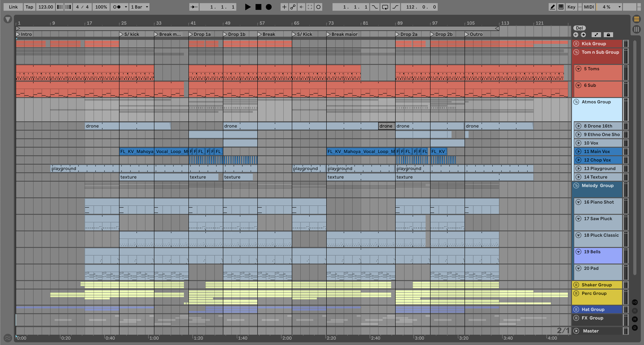Unfold the Kick Group track
The height and width of the screenshot is (345, 644).
(x=576, y=43)
